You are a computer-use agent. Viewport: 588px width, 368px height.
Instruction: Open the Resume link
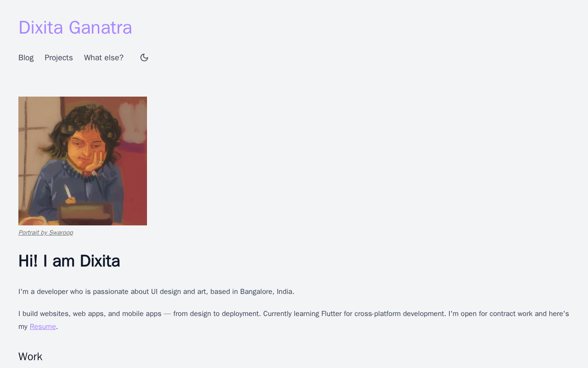43,327
